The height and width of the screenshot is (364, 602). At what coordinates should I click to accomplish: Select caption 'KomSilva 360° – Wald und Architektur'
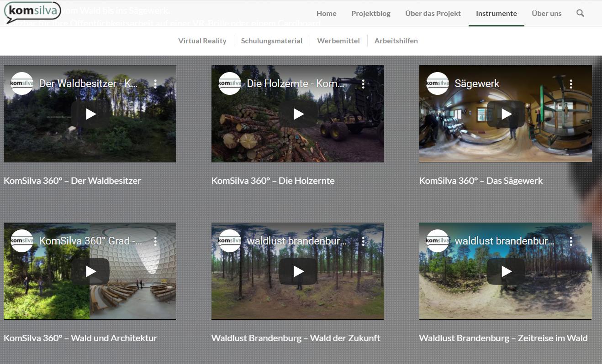(x=80, y=338)
